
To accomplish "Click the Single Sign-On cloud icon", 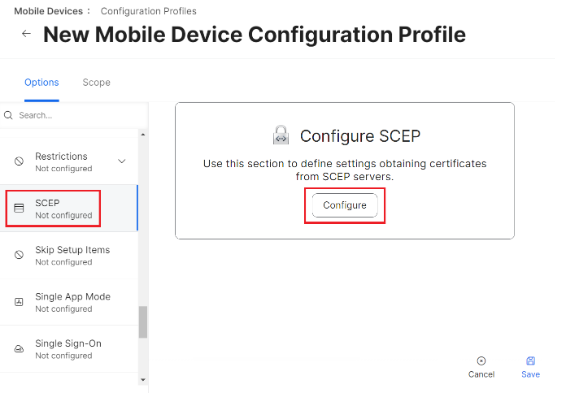I will click(x=19, y=349).
